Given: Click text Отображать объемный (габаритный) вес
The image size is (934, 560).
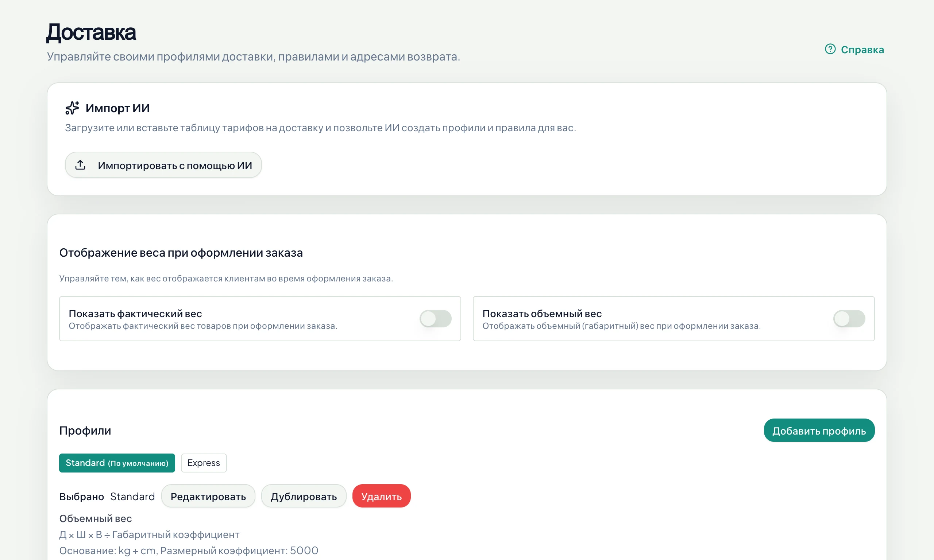Looking at the screenshot, I should (621, 326).
